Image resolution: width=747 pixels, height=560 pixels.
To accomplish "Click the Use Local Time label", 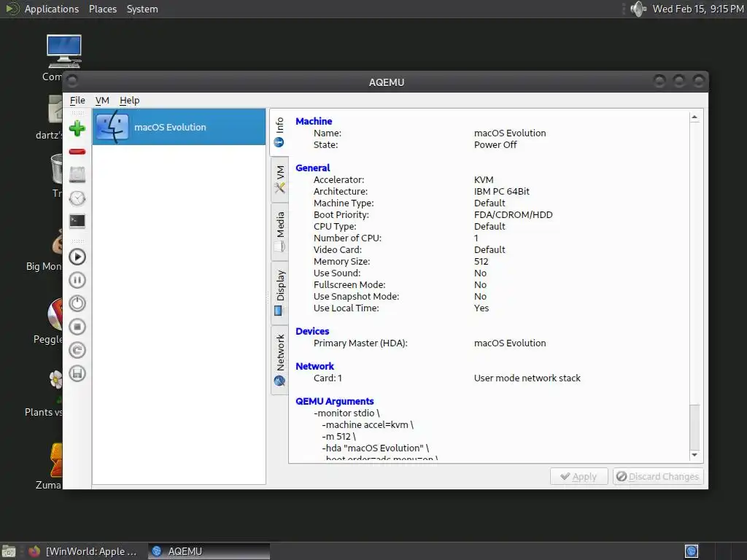I will [346, 308].
